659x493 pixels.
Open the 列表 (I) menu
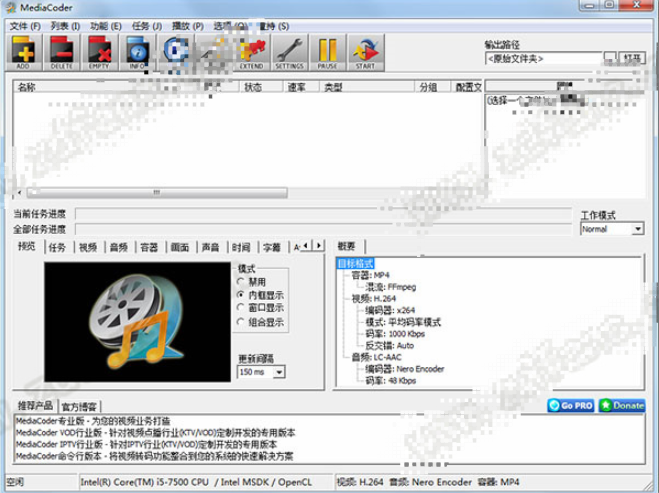coord(65,26)
